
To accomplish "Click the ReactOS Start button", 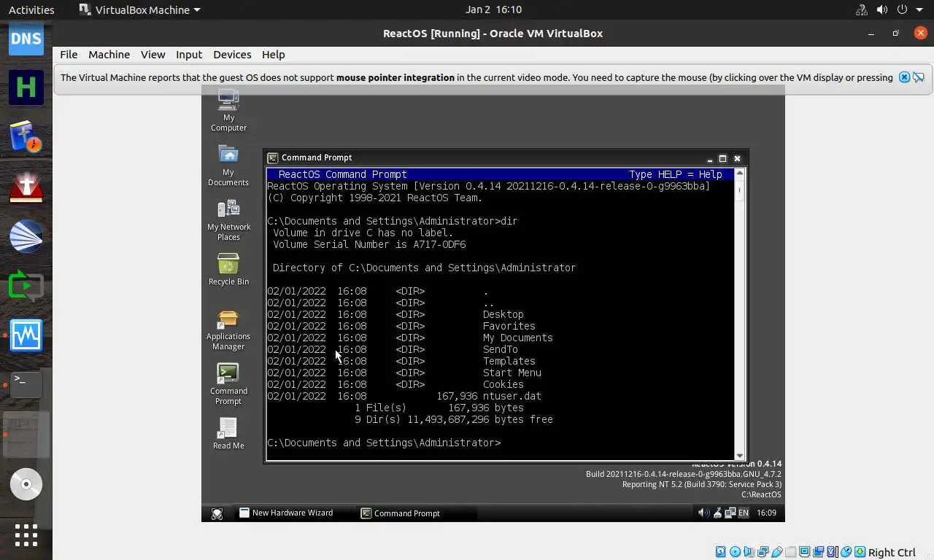I will coord(217,513).
